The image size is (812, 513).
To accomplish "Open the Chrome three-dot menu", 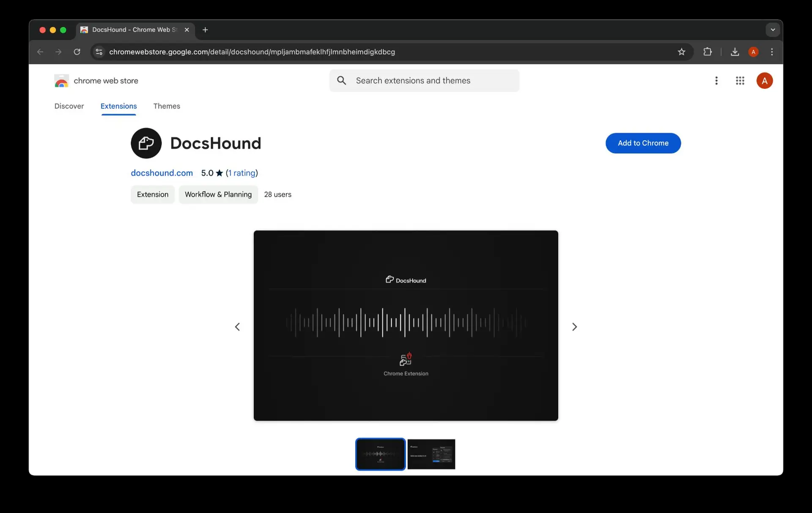I will (772, 52).
